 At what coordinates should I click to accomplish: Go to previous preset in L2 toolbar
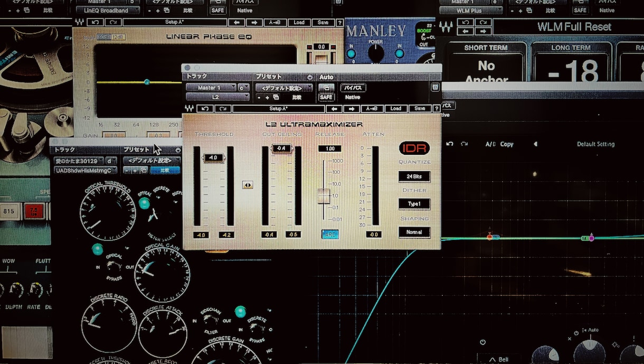334,108
